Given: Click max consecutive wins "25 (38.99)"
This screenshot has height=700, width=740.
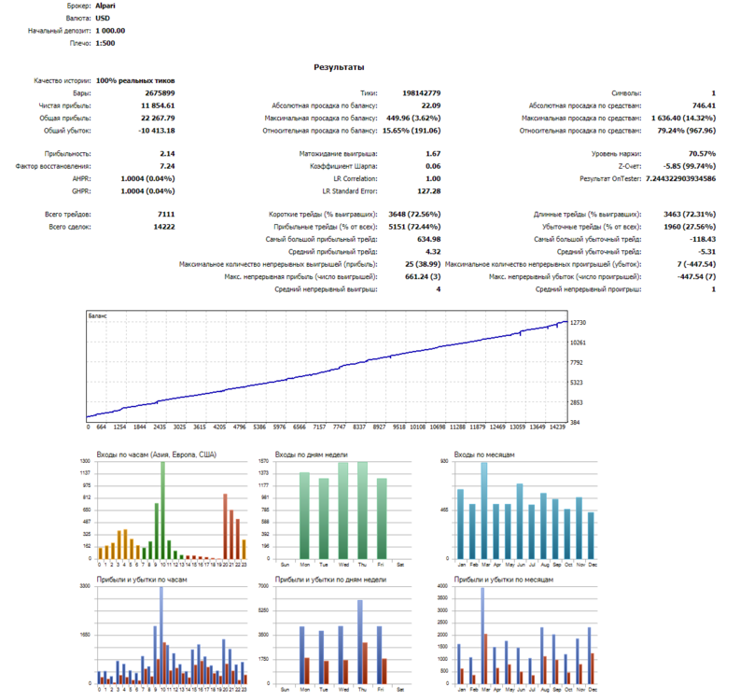Looking at the screenshot, I should [x=423, y=264].
